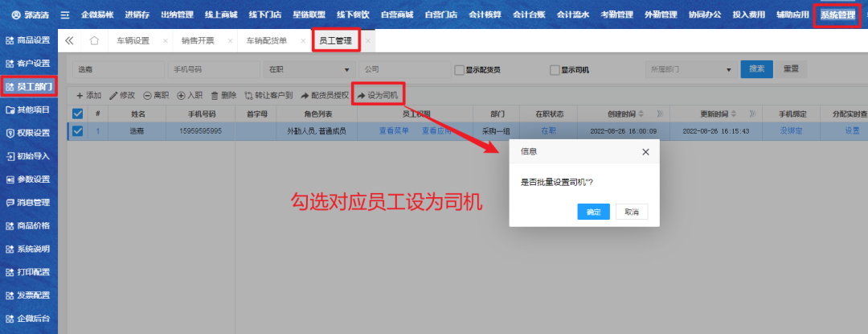Viewport: 868px width, 334px height.
Task: Click the home icon tab
Action: click(95, 40)
